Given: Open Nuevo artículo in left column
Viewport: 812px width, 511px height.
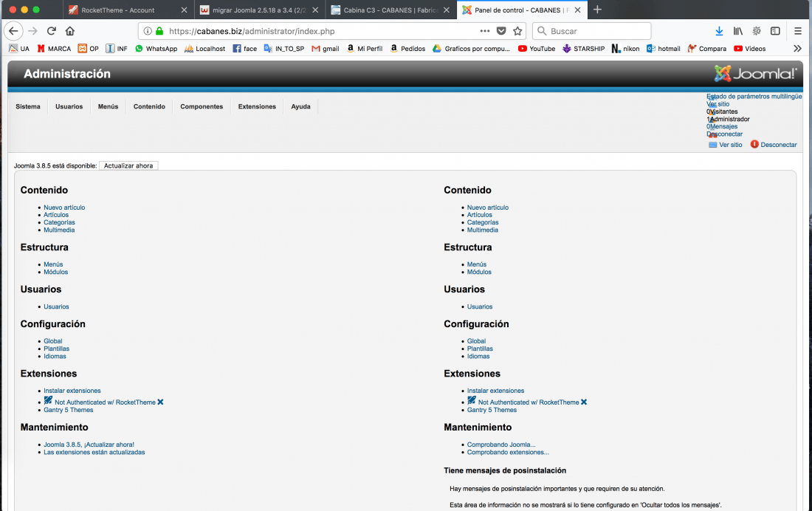Looking at the screenshot, I should click(x=64, y=208).
